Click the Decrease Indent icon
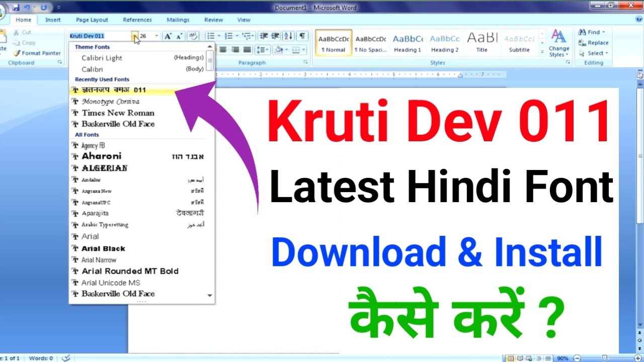Screen dimensions: 644x362 (264, 36)
